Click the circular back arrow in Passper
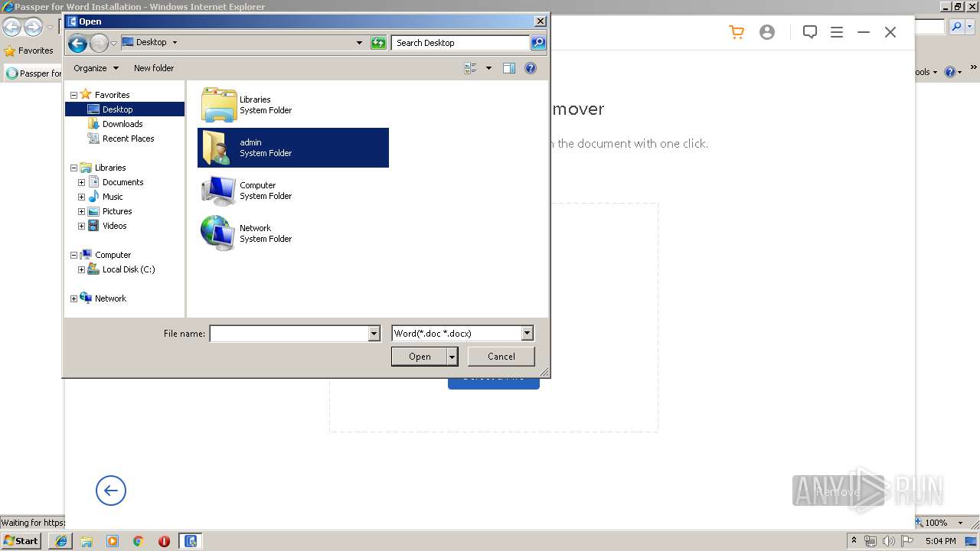Image resolution: width=980 pixels, height=551 pixels. click(111, 491)
